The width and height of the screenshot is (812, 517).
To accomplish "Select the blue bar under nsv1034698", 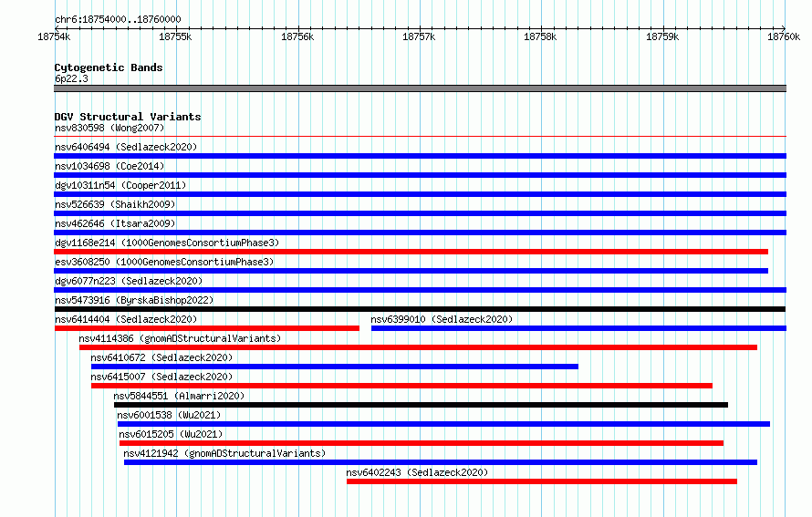I will point(420,175).
